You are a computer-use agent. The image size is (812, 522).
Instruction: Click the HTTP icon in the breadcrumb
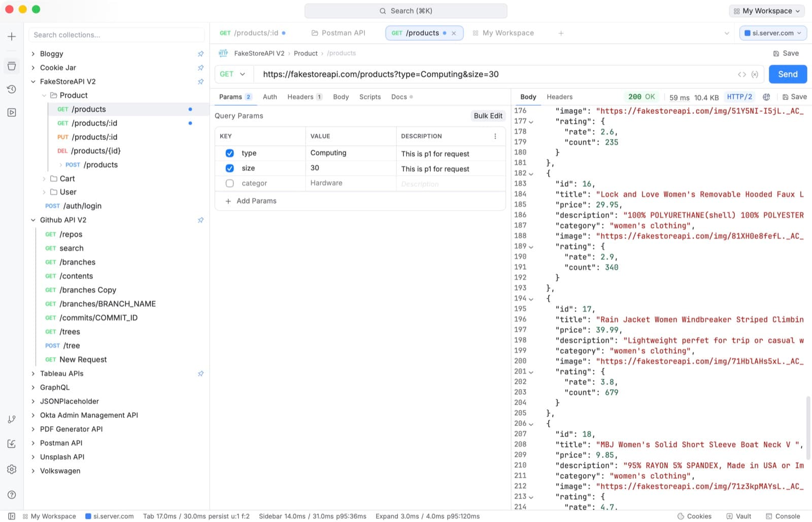point(223,53)
